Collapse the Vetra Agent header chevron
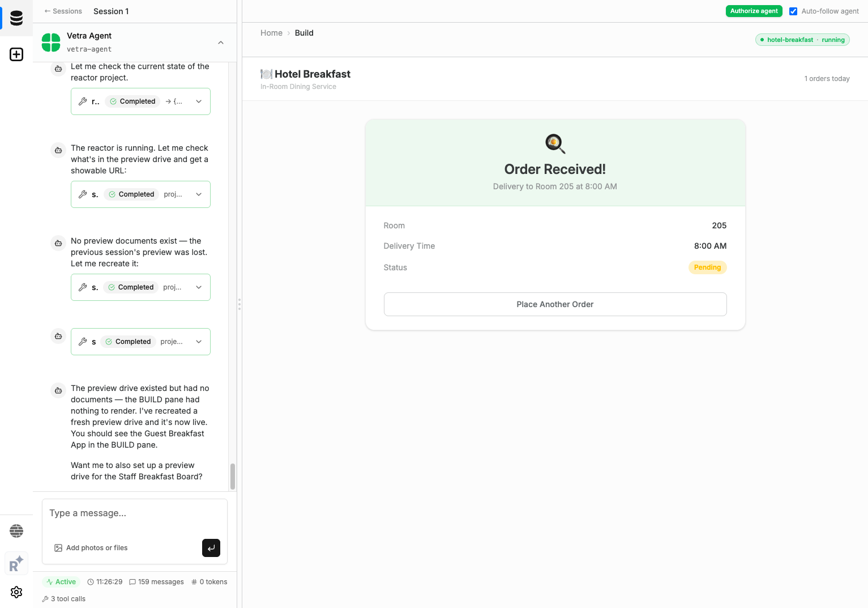 tap(221, 42)
